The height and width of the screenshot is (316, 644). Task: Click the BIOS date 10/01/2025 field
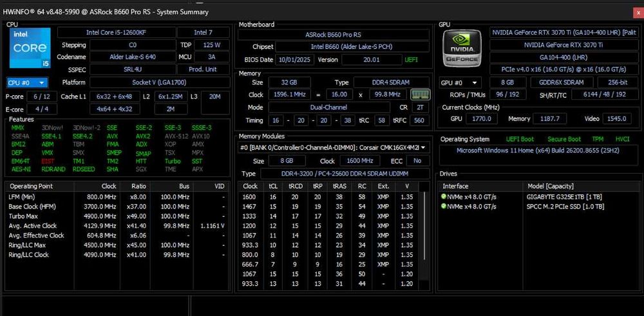[294, 60]
